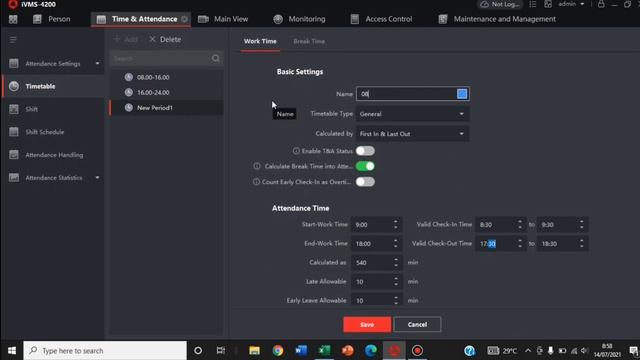Click Valid Check-Out end 18:30 spinner
This screenshot has width=640, height=360.
tap(582, 244)
